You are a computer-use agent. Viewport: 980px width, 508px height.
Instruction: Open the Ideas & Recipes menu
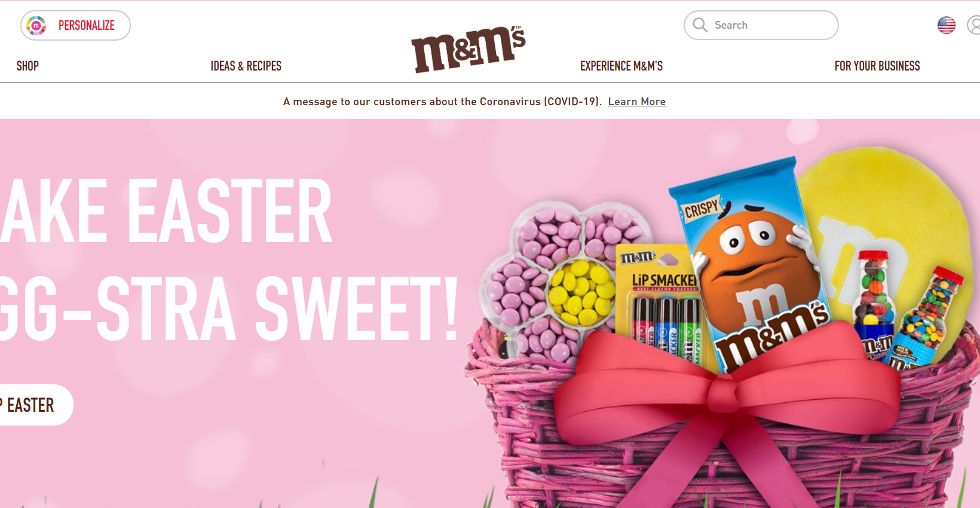pos(246,66)
